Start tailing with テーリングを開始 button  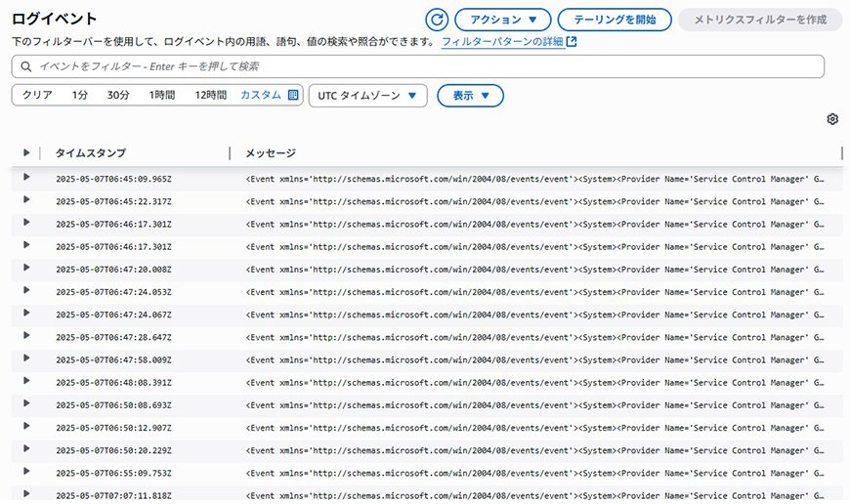(x=615, y=21)
